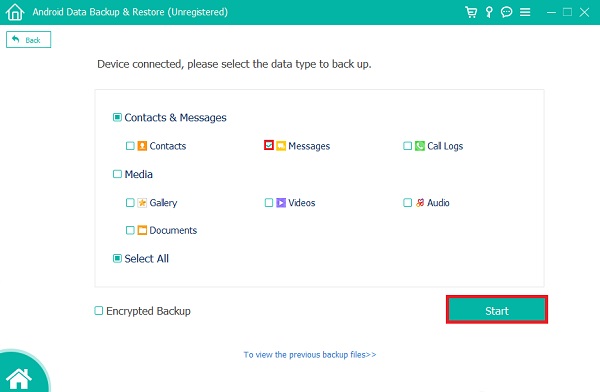The height and width of the screenshot is (392, 600).
Task: Click the green Call Logs phone icon
Action: coord(420,146)
